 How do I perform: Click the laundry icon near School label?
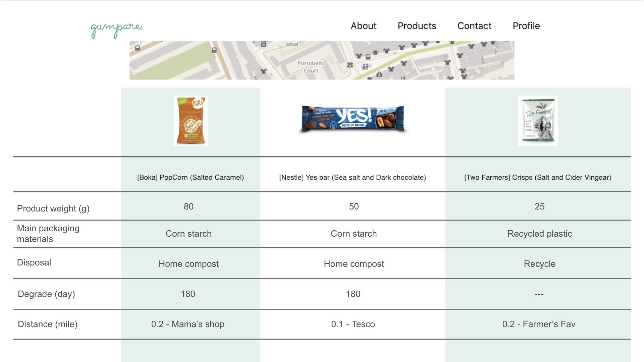264,44
